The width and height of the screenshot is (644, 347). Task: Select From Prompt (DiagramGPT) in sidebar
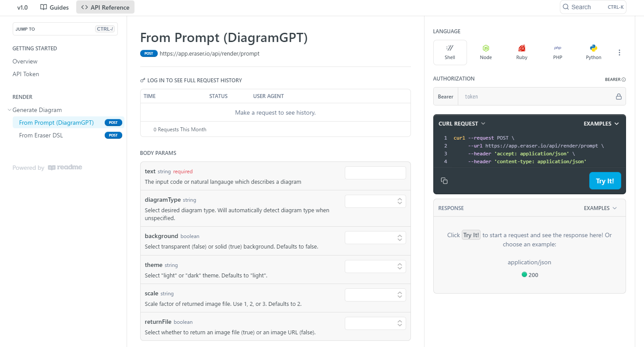pos(68,123)
